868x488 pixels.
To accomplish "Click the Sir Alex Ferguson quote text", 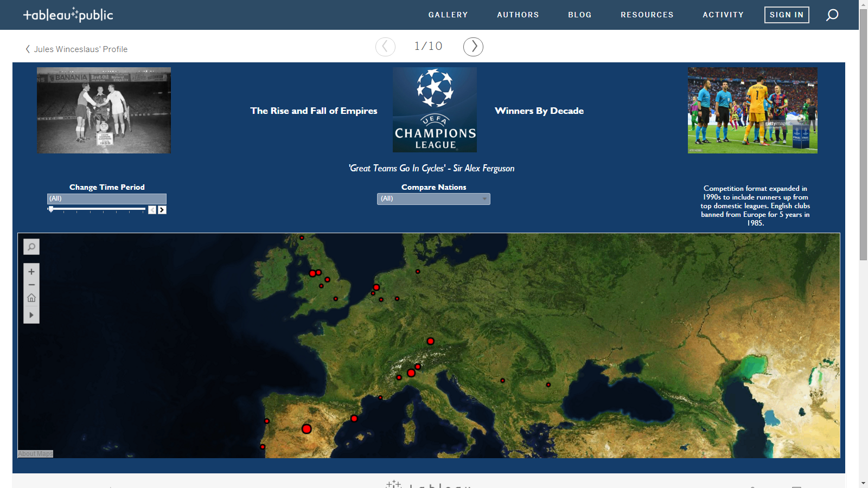I will (x=432, y=168).
